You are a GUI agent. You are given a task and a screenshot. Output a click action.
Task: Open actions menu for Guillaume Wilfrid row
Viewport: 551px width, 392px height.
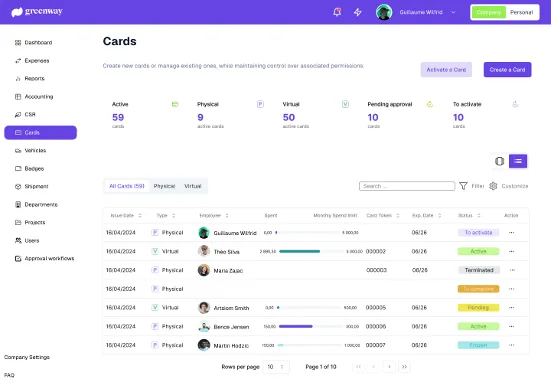(511, 233)
